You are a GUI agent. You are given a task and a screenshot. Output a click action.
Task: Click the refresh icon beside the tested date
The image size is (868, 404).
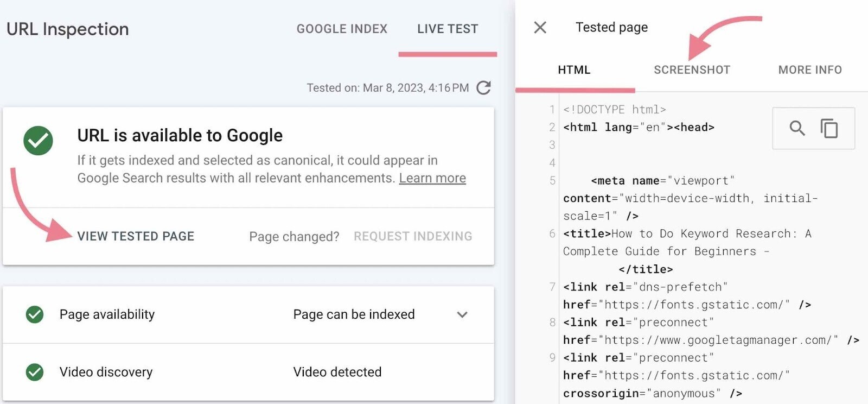point(483,87)
